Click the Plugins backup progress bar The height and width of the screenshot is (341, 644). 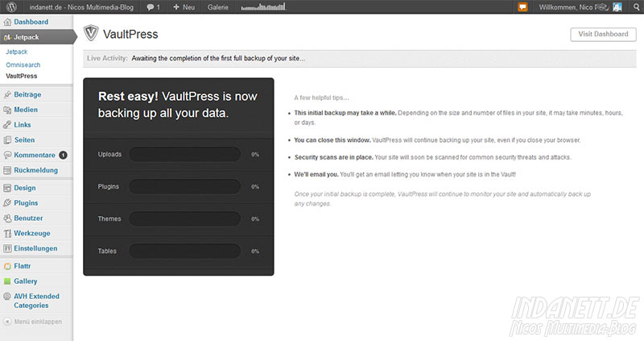(185, 186)
